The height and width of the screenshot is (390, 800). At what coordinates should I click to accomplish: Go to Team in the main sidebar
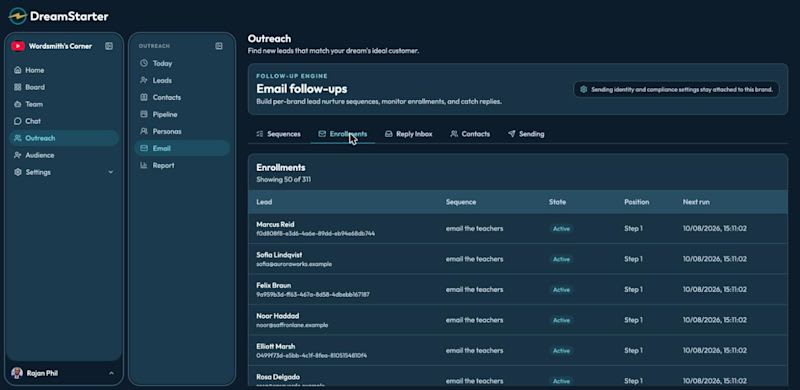click(x=64, y=104)
